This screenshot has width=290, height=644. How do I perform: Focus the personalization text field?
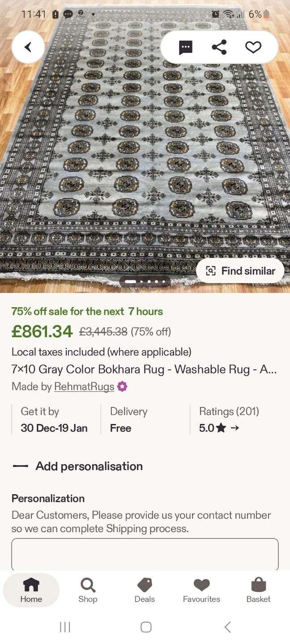click(x=145, y=554)
